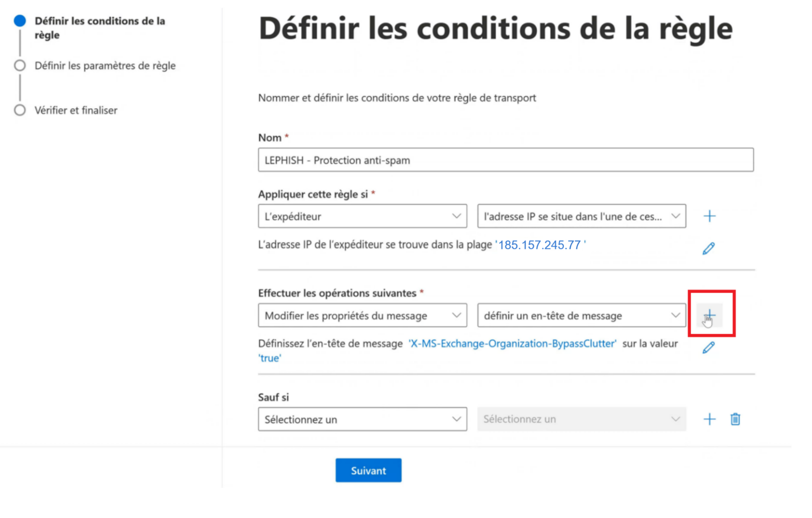Viewport: 812px width, 518px height.
Task: Open the 'L'expéditeur' condition dropdown
Action: 362,216
